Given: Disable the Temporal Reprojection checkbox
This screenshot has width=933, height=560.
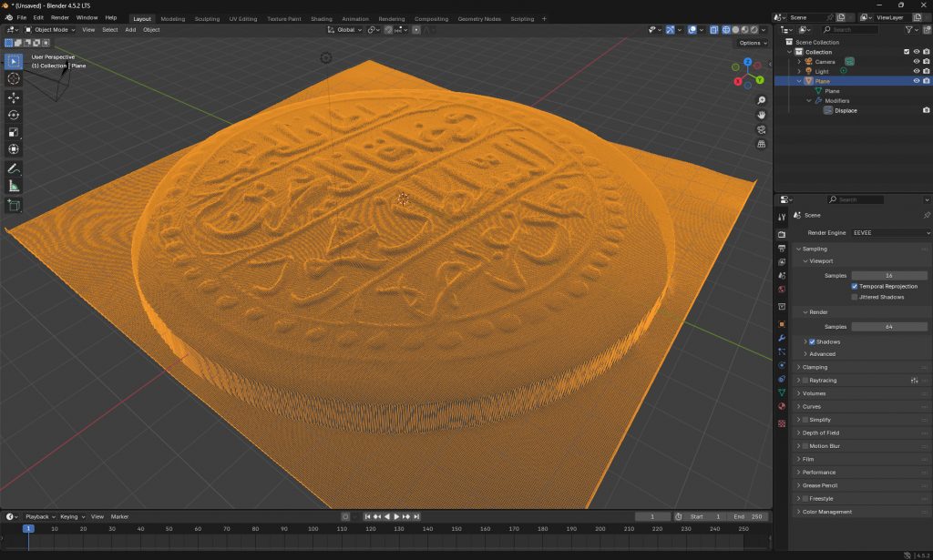Looking at the screenshot, I should point(854,286).
